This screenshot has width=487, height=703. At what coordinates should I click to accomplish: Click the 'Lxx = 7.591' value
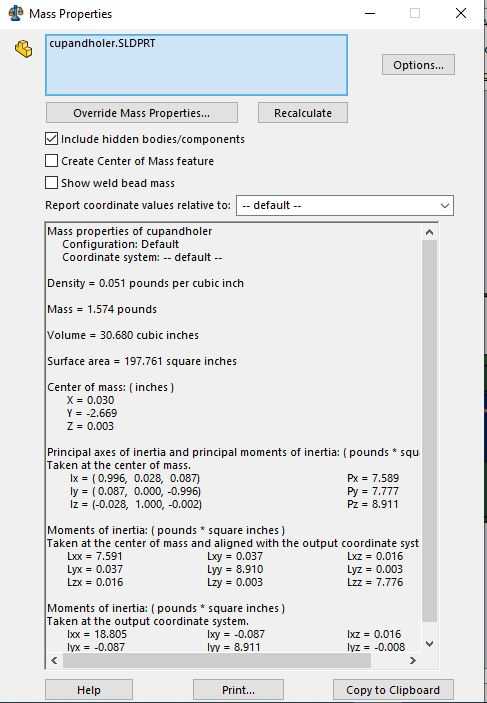[95, 556]
